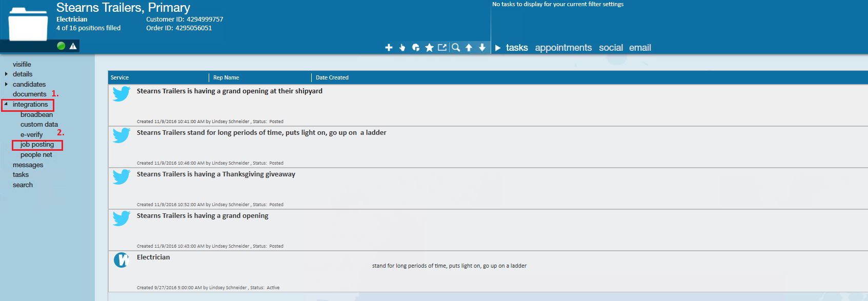Select post 'having a Thanksgiving giveaway'
This screenshot has width=868, height=301.
tap(216, 174)
